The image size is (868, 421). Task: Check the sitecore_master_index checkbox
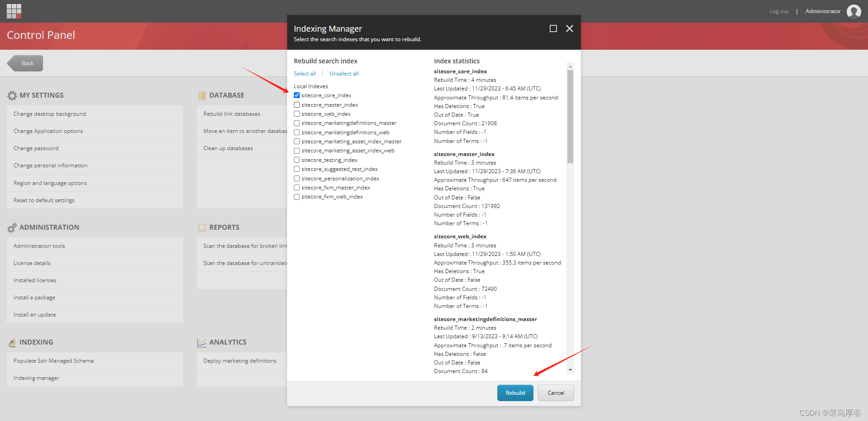click(x=297, y=104)
